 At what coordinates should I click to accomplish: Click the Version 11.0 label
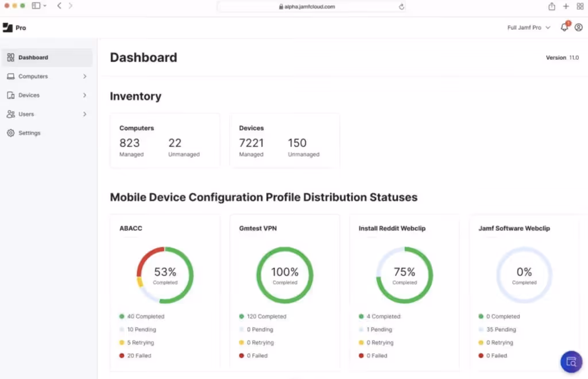click(562, 58)
